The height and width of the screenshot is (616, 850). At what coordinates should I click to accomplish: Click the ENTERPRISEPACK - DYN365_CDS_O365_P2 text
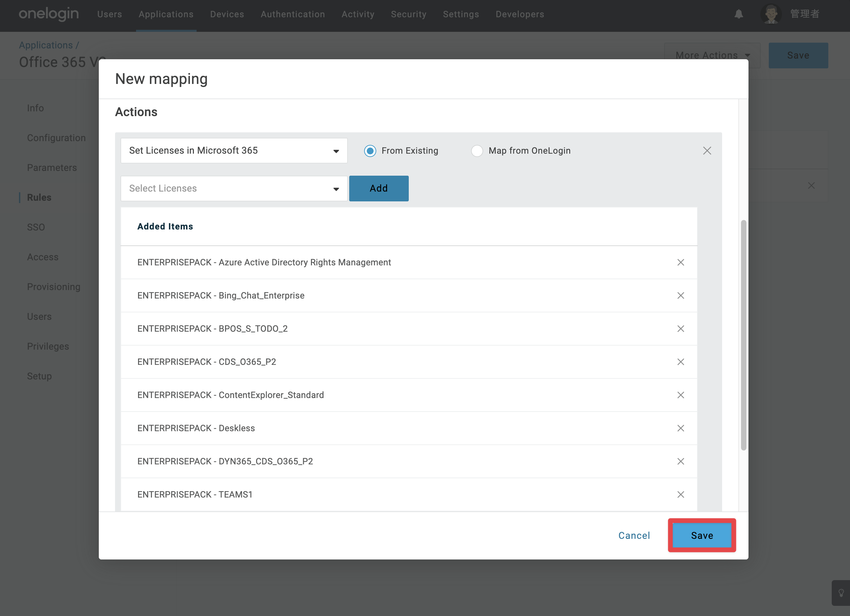point(225,462)
